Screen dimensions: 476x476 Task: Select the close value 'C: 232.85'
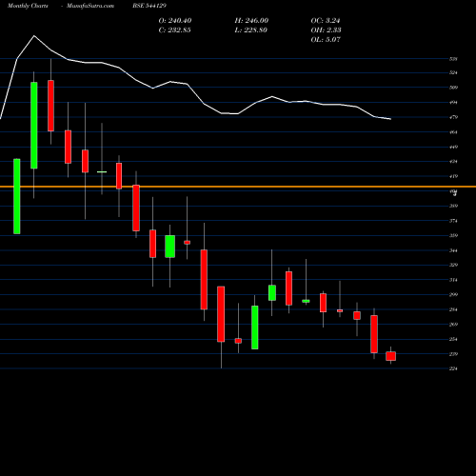[174, 30]
